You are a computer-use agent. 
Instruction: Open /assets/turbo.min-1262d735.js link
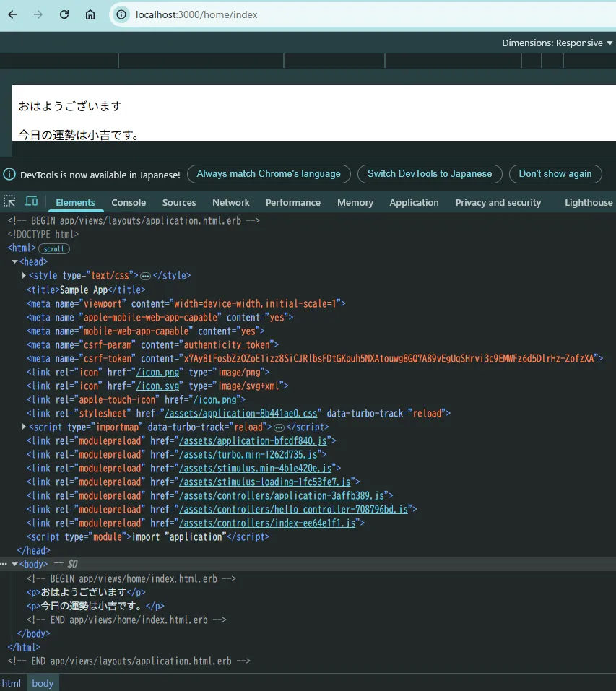click(x=248, y=454)
